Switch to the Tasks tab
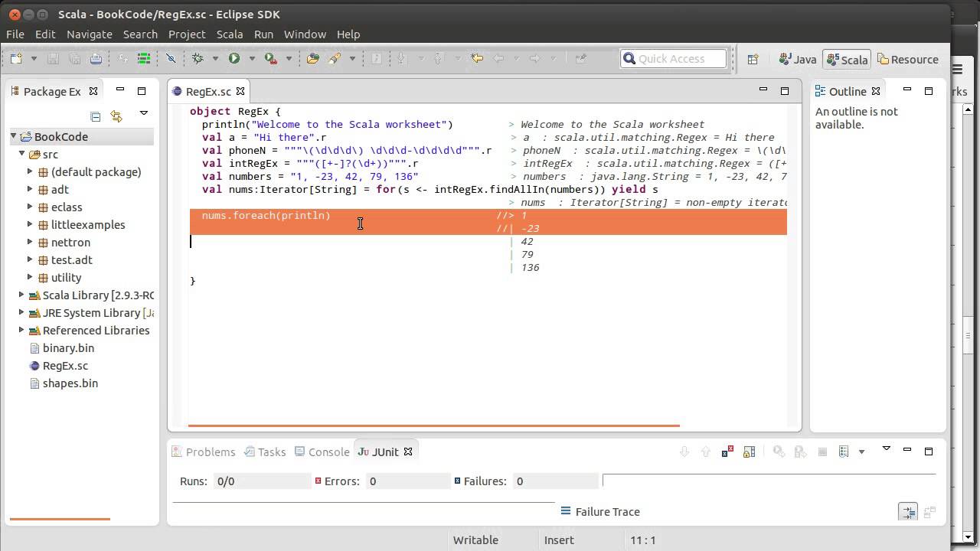The height and width of the screenshot is (551, 980). [265, 452]
